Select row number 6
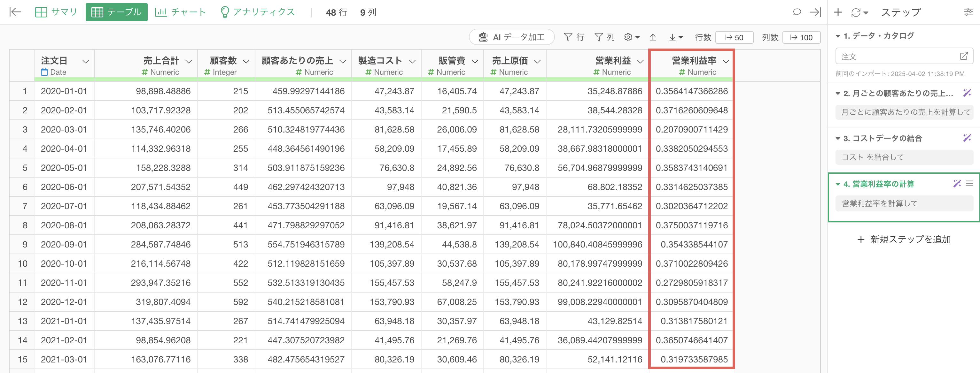This screenshot has width=980, height=373. click(x=22, y=187)
